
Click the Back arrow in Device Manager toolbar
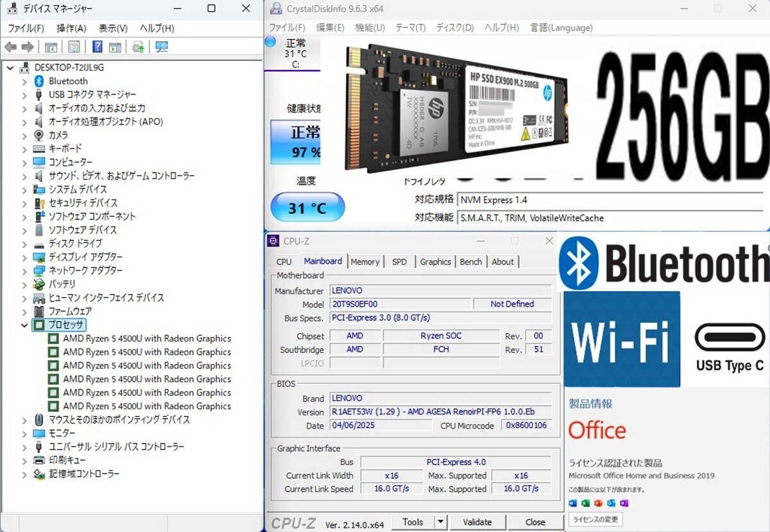10,47
